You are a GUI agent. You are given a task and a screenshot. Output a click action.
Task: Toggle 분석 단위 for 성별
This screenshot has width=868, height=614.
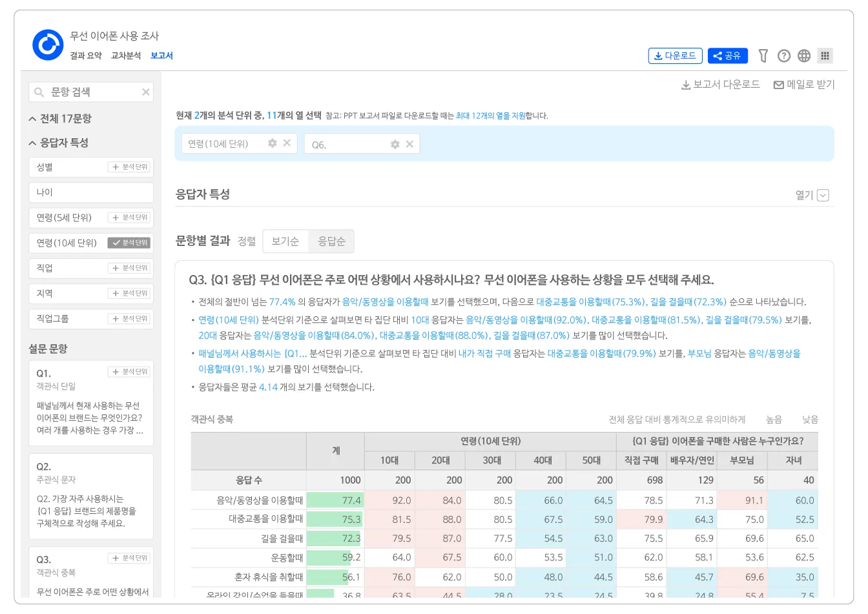pyautogui.click(x=129, y=167)
